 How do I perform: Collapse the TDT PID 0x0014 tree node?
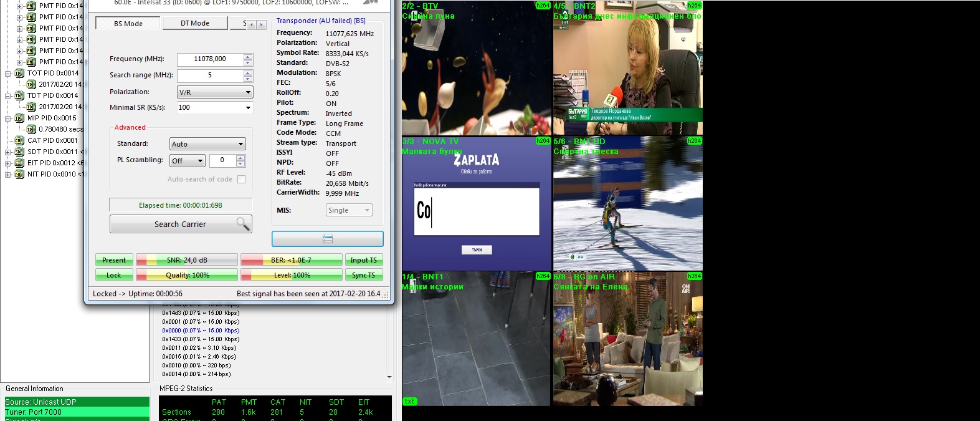click(8, 95)
